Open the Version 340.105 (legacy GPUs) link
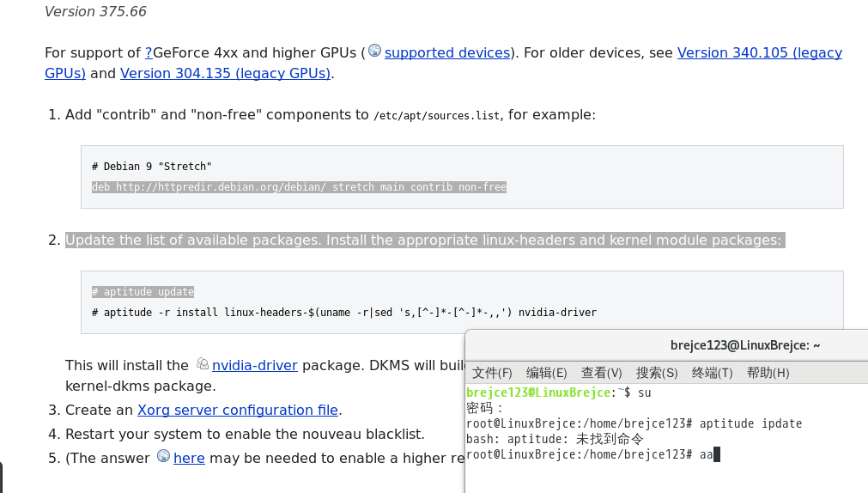868x493 pixels. click(760, 53)
